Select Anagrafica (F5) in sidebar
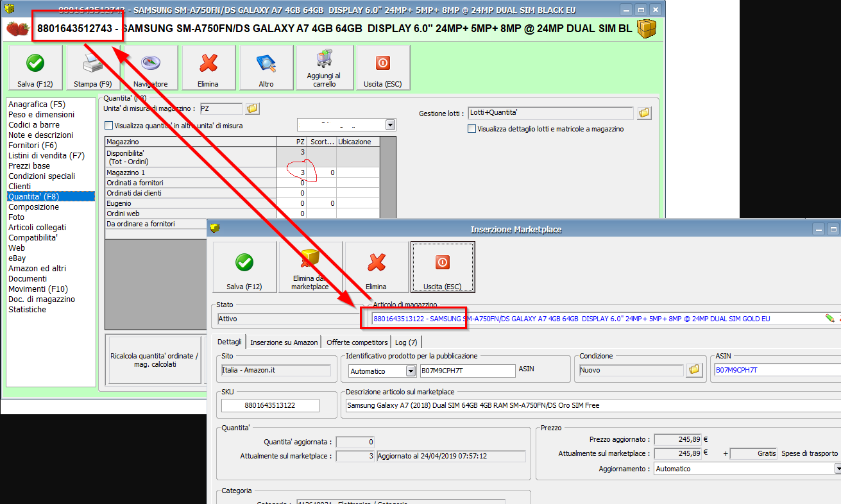 click(37, 104)
